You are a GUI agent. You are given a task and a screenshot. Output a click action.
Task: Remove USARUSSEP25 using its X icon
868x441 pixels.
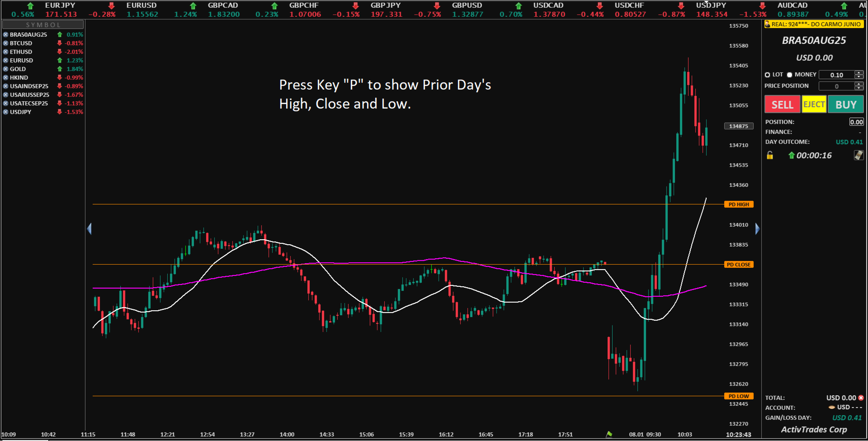click(5, 95)
